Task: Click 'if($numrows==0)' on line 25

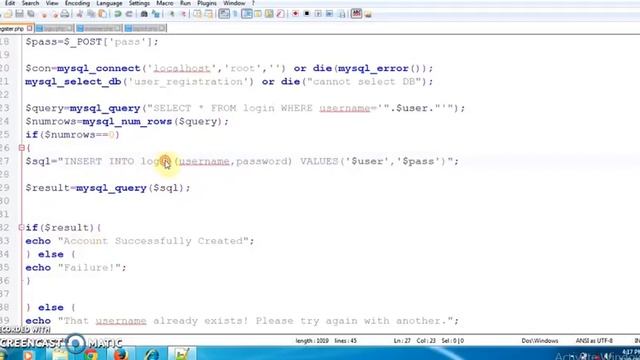Action: pos(72,135)
